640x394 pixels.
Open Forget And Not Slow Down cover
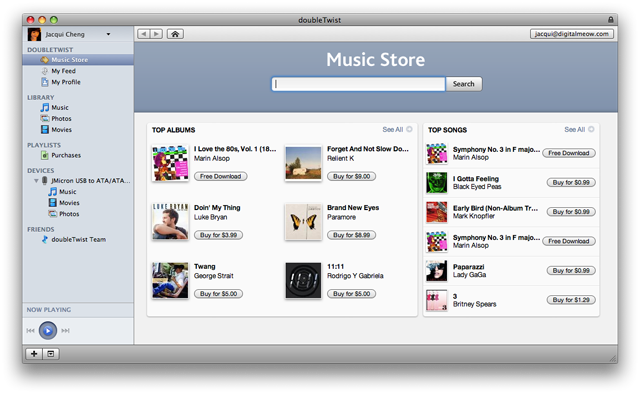(303, 163)
